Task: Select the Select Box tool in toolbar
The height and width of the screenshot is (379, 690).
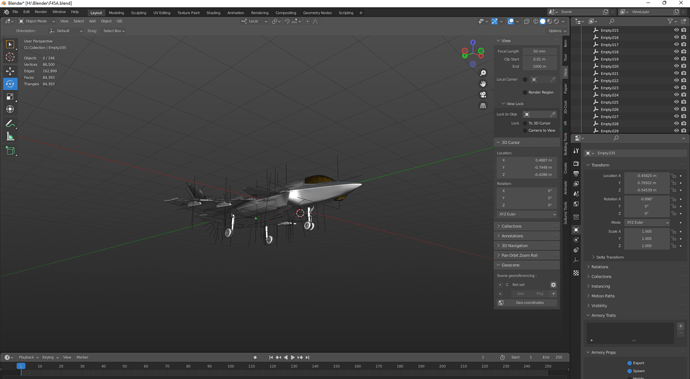Action: (10, 44)
